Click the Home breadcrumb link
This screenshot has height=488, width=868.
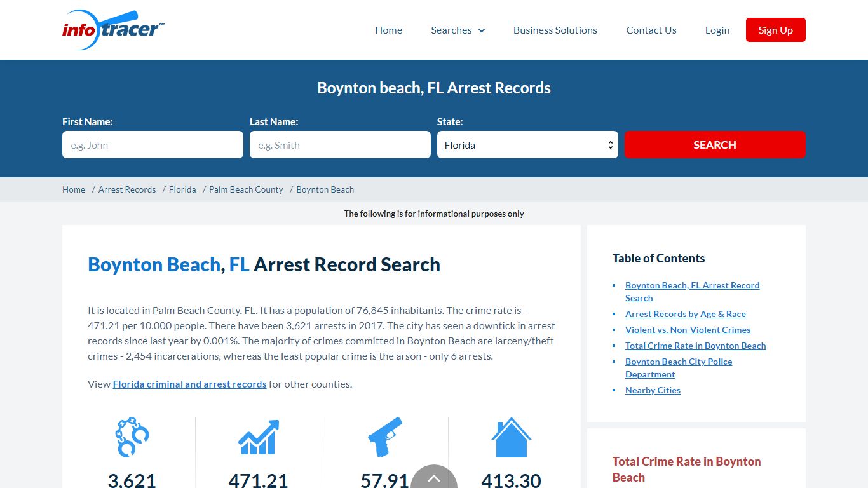click(74, 189)
